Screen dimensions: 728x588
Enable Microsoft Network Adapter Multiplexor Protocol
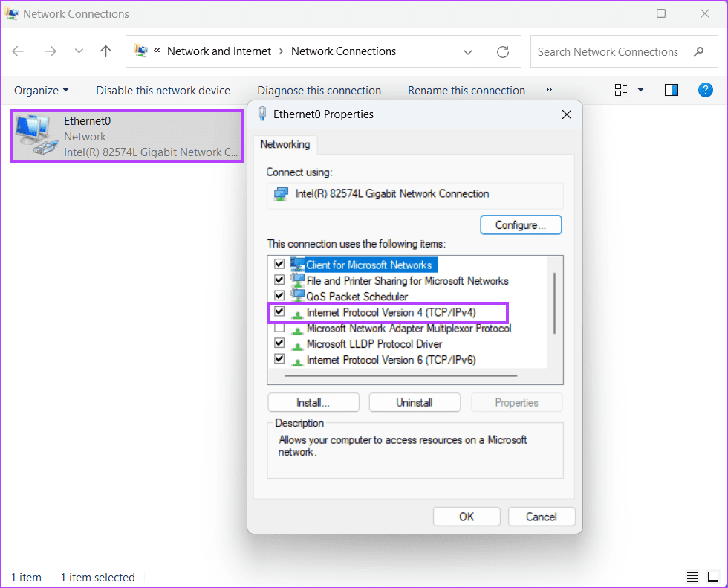click(279, 328)
